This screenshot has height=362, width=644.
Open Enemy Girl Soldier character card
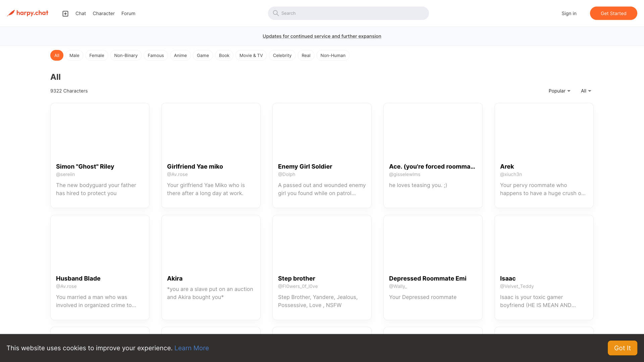click(322, 156)
